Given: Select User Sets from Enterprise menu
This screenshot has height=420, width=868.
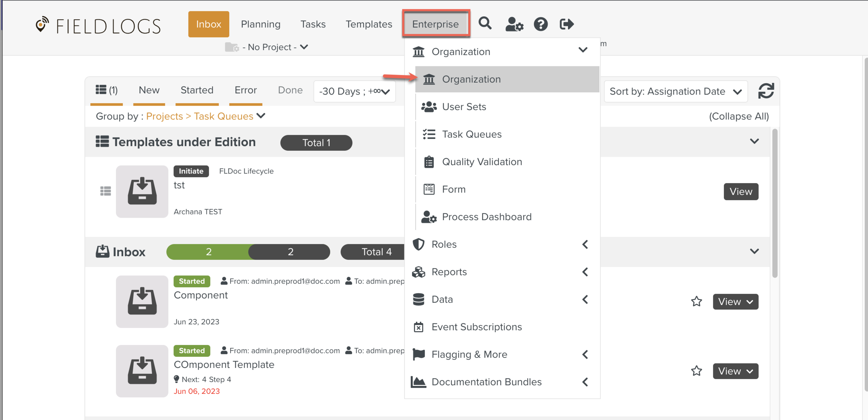Looking at the screenshot, I should pyautogui.click(x=464, y=107).
